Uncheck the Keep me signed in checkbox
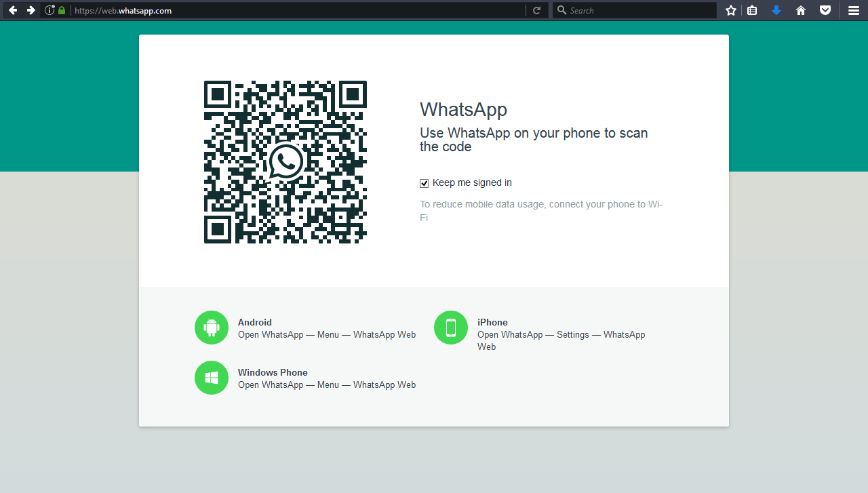Viewport: 868px width, 493px height. click(x=424, y=182)
